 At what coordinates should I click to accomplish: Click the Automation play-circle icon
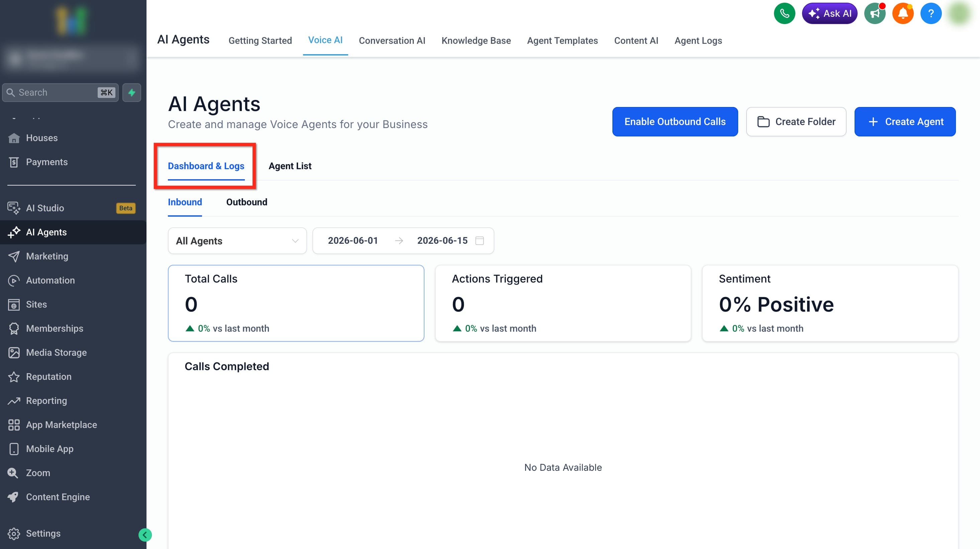pyautogui.click(x=14, y=281)
